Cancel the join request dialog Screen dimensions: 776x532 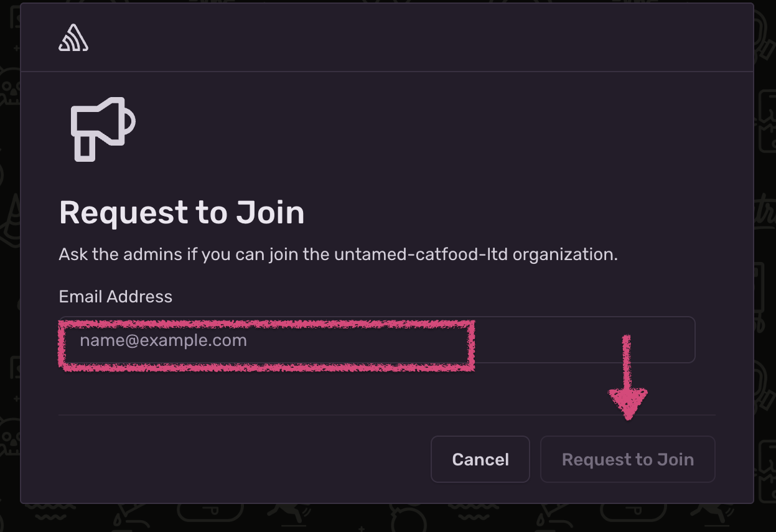(480, 459)
